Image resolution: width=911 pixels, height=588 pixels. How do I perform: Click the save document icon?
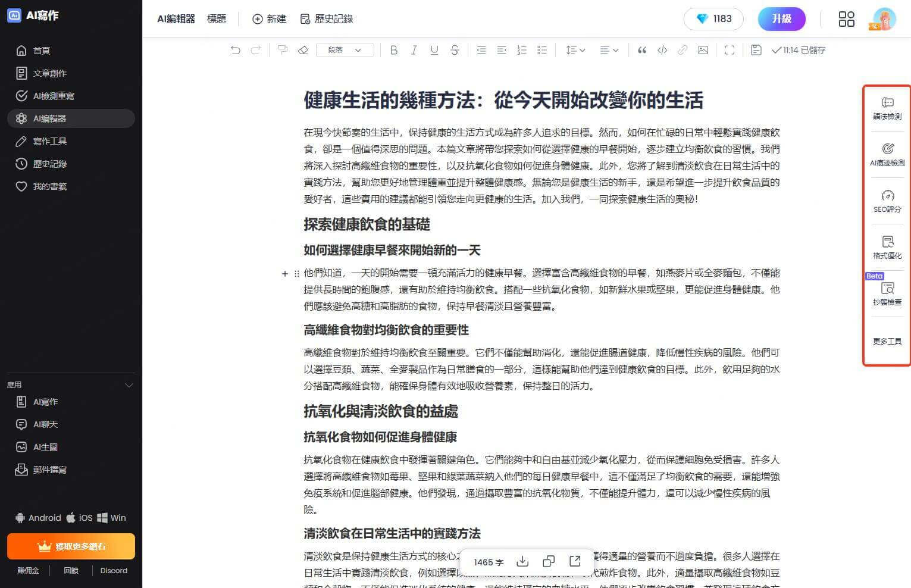tap(756, 50)
